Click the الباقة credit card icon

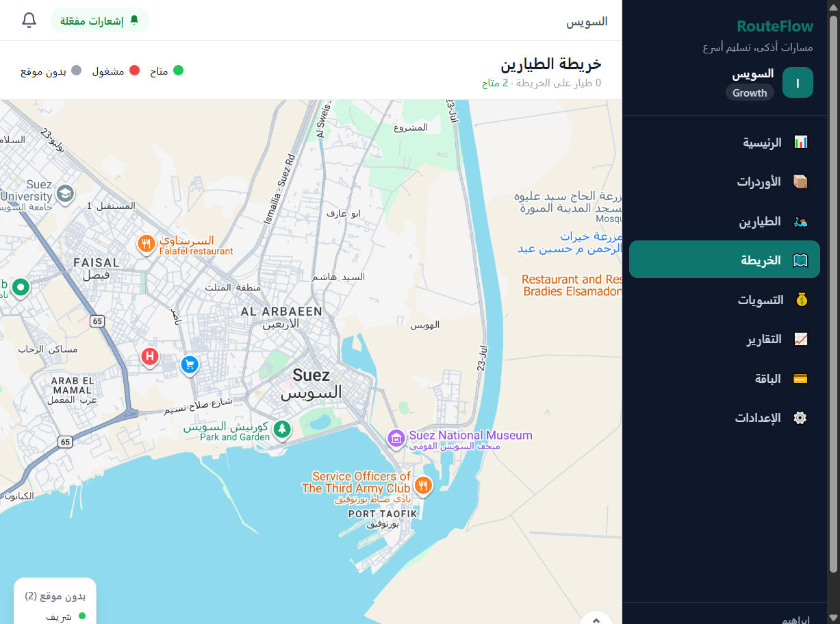coord(800,379)
